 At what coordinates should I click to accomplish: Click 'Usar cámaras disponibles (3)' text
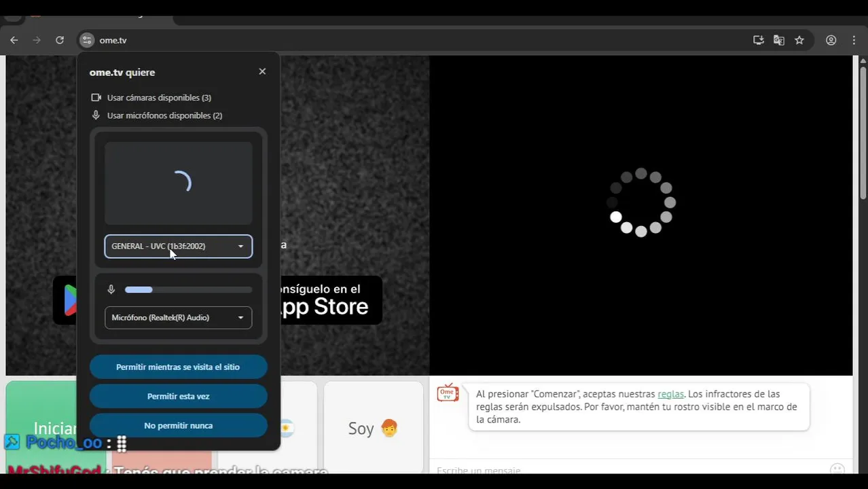click(x=159, y=98)
